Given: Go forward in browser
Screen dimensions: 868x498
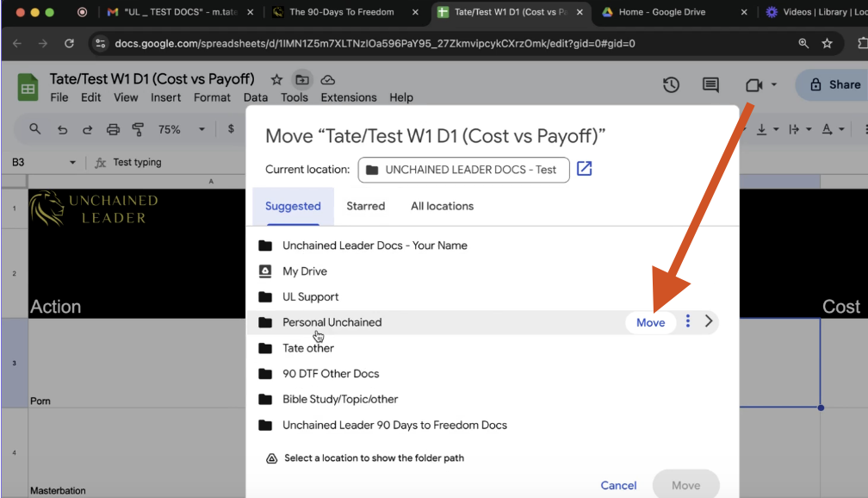Looking at the screenshot, I should pyautogui.click(x=43, y=43).
